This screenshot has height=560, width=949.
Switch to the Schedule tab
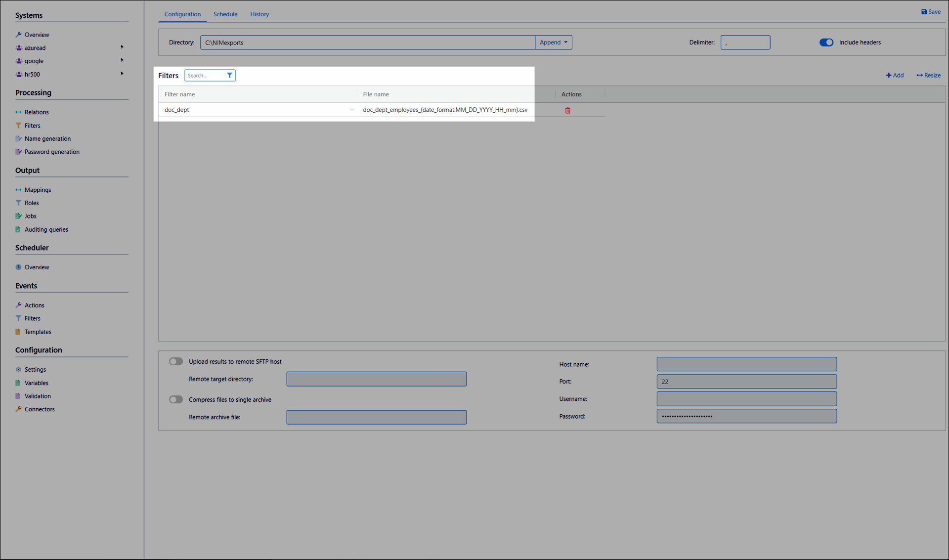click(x=225, y=14)
